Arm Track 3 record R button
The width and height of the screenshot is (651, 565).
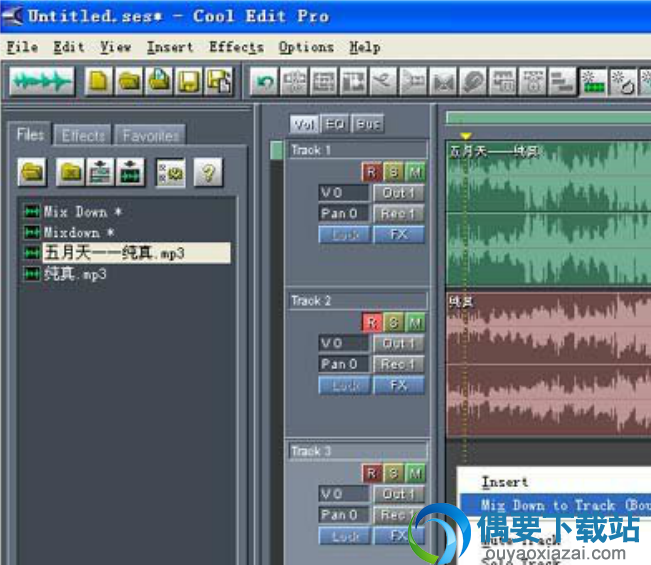pyautogui.click(x=372, y=473)
